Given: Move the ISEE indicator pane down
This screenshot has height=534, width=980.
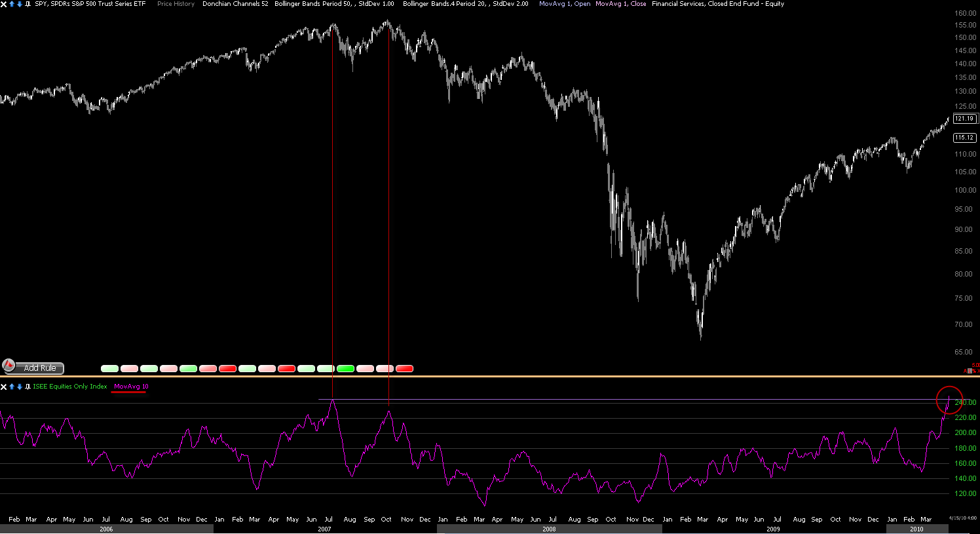Looking at the screenshot, I should [x=20, y=387].
